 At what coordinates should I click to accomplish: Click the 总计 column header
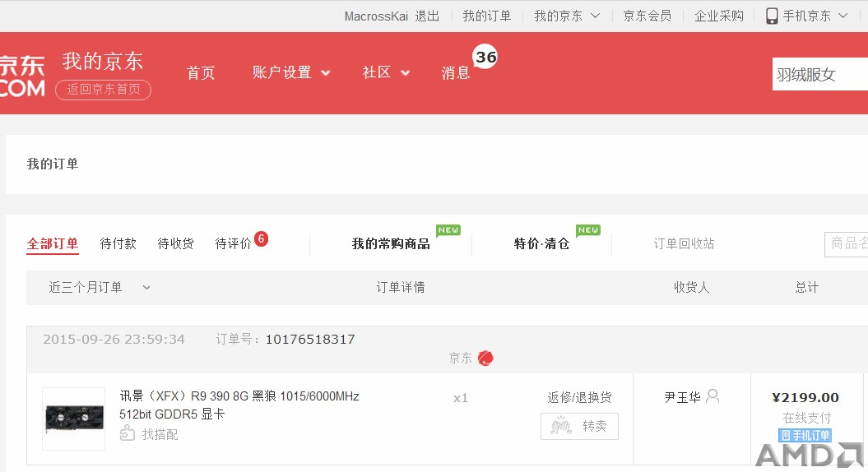click(x=806, y=287)
